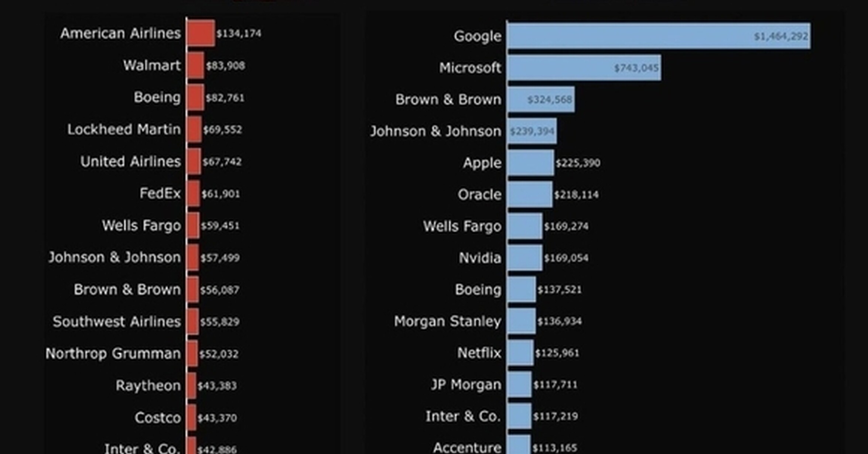Select the JP Morgan bar
This screenshot has height=454, width=868.
click(519, 385)
